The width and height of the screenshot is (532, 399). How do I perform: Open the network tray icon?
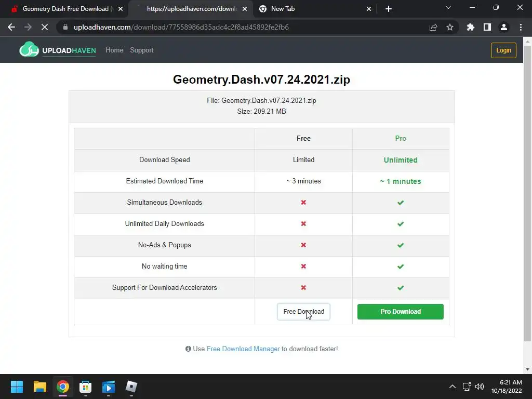pos(467,387)
